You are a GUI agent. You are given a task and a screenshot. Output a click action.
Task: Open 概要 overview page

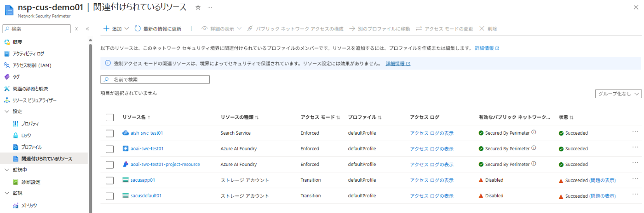coord(17,42)
